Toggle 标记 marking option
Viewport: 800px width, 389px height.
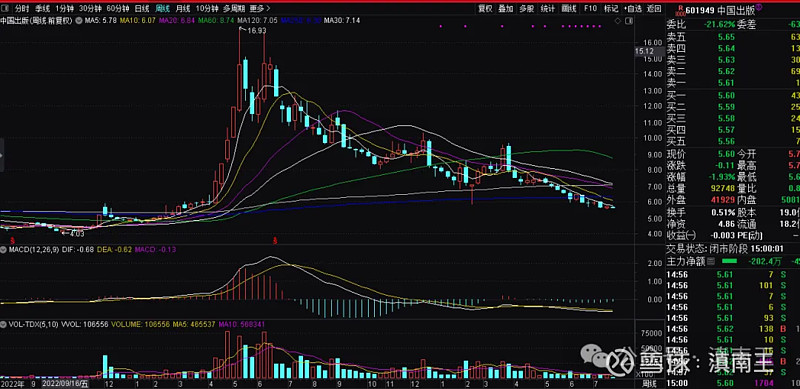pos(611,8)
